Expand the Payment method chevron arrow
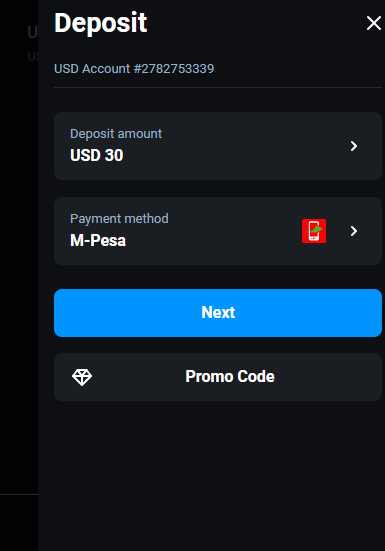Viewport: 385px width, 551px height. pos(354,231)
